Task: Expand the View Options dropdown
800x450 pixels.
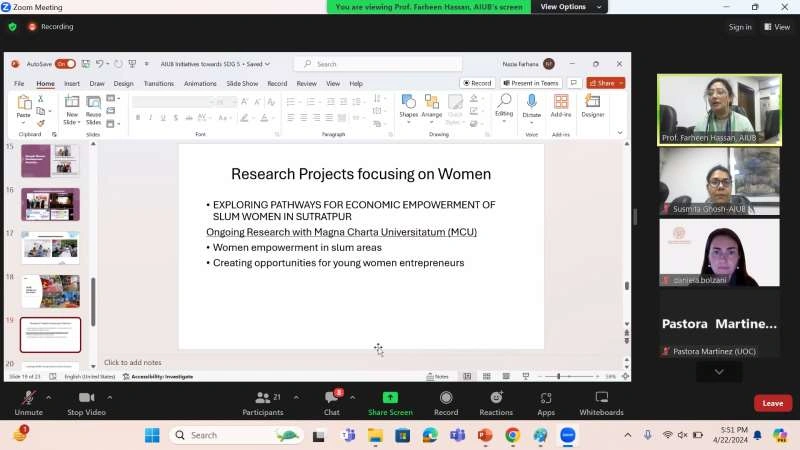Action: [x=570, y=7]
